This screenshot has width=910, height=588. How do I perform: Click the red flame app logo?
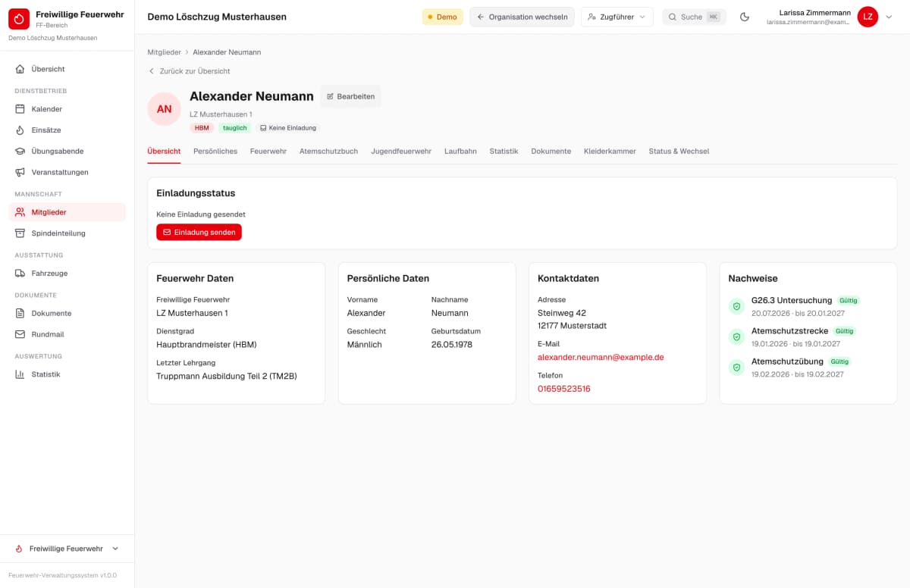pos(19,19)
